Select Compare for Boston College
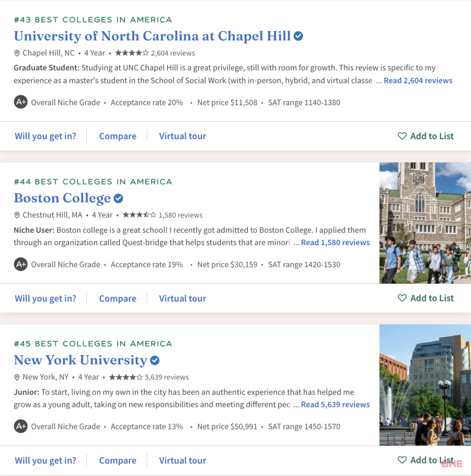 point(118,298)
